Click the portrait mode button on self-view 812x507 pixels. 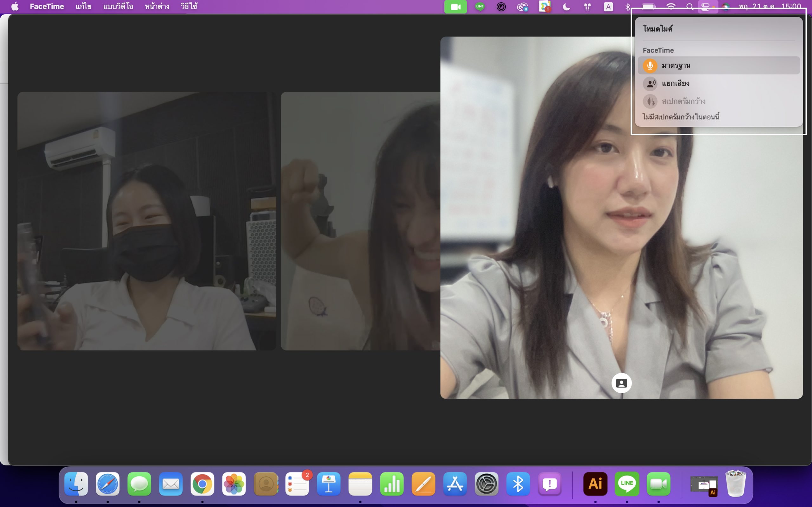(621, 383)
